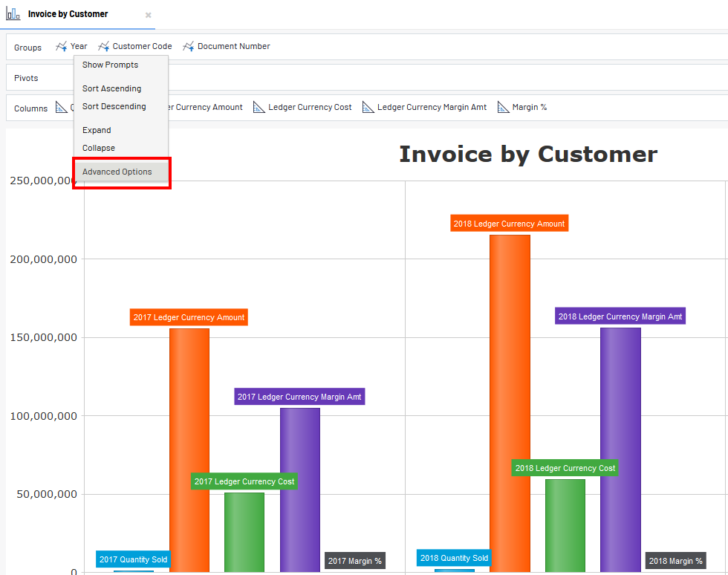Open Advanced Options from the menu
The width and height of the screenshot is (728, 575).
(x=117, y=172)
